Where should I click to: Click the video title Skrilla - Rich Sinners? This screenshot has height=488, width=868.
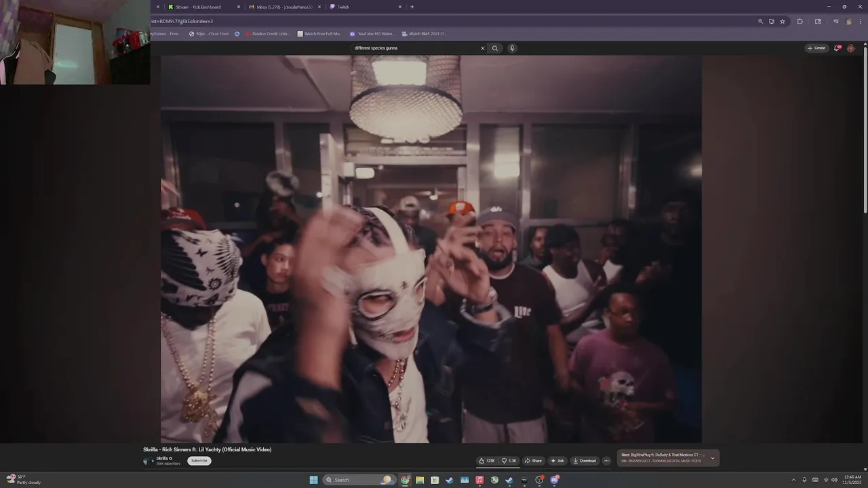tap(207, 449)
